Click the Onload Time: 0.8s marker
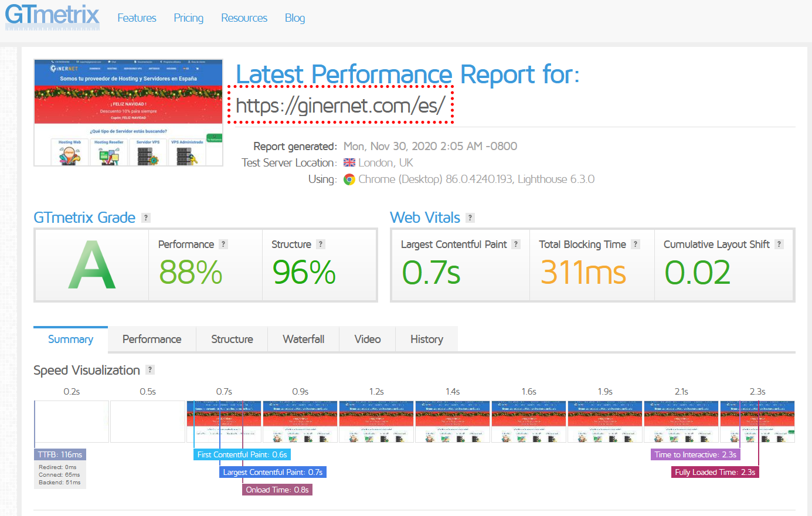Viewport: 812px width, 516px height. click(277, 490)
